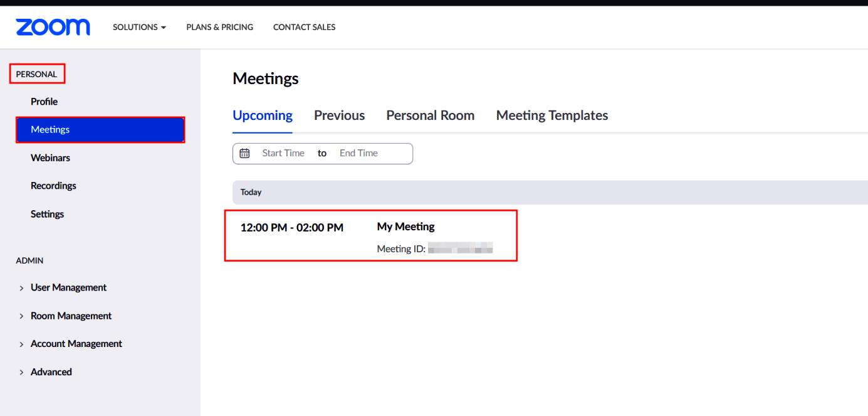The image size is (868, 416).
Task: Switch to the Previous meetings tab
Action: click(339, 115)
